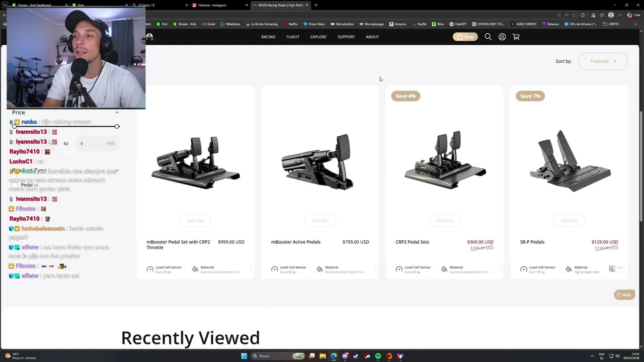Open the SR-P Pedals product link
Screen dimensions: 644x362
532,242
